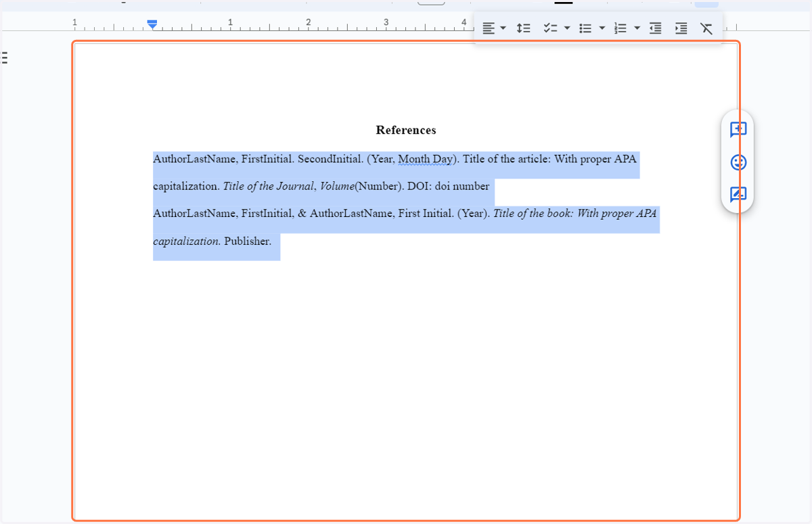The height and width of the screenshot is (524, 812).
Task: Apply checklist formatting
Action: 550,28
